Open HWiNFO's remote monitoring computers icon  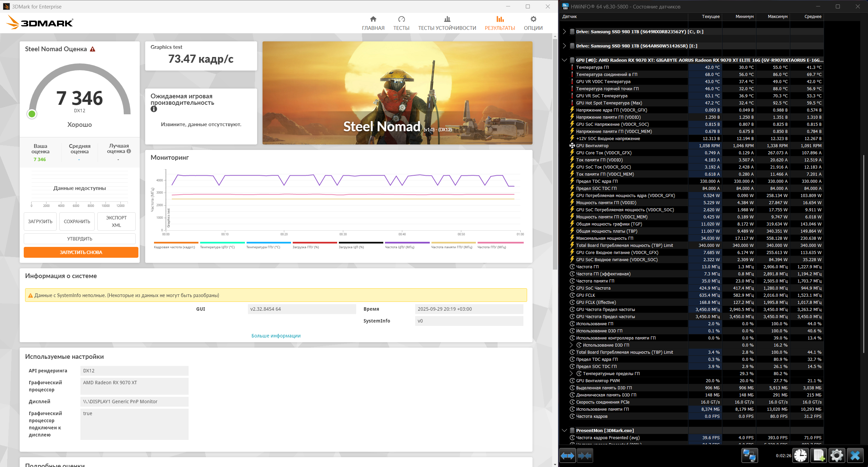pyautogui.click(x=749, y=455)
